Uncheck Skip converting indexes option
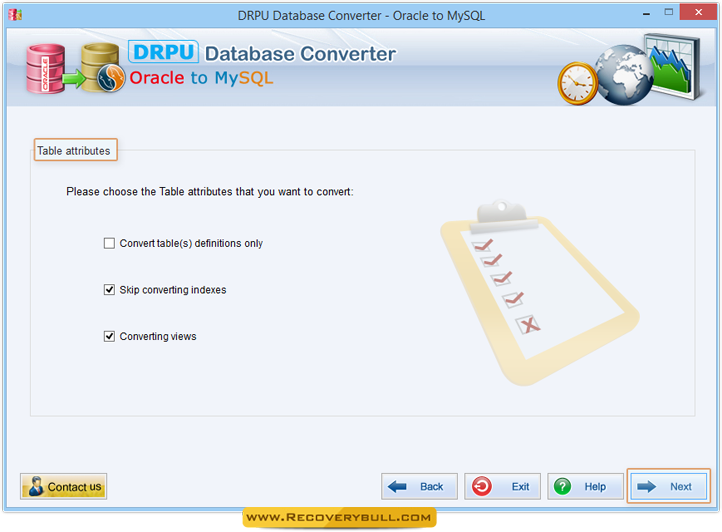Image resolution: width=722 pixels, height=532 pixels. coord(109,290)
